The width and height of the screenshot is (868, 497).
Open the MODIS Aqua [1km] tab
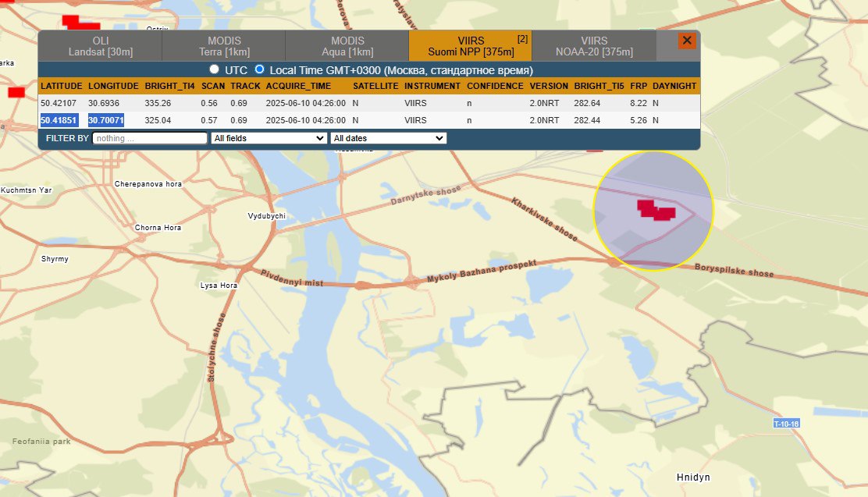[x=347, y=46]
